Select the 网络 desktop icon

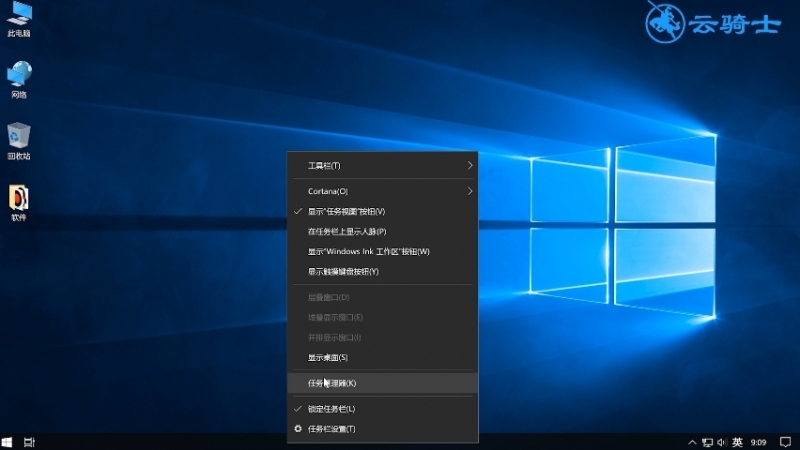pyautogui.click(x=19, y=80)
